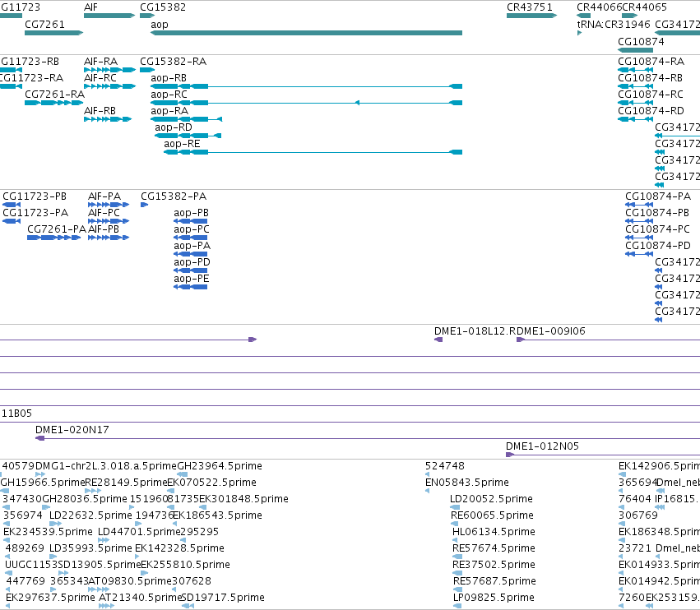
Task: Select protein aop-PD
Action: pos(191,270)
